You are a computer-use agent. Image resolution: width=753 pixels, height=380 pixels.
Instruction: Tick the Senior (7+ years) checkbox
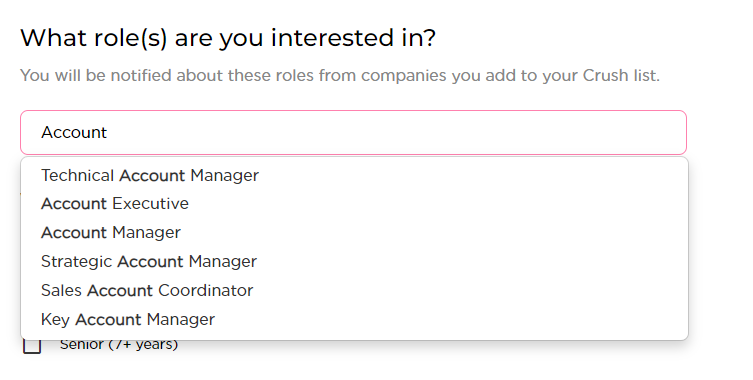[x=32, y=345]
